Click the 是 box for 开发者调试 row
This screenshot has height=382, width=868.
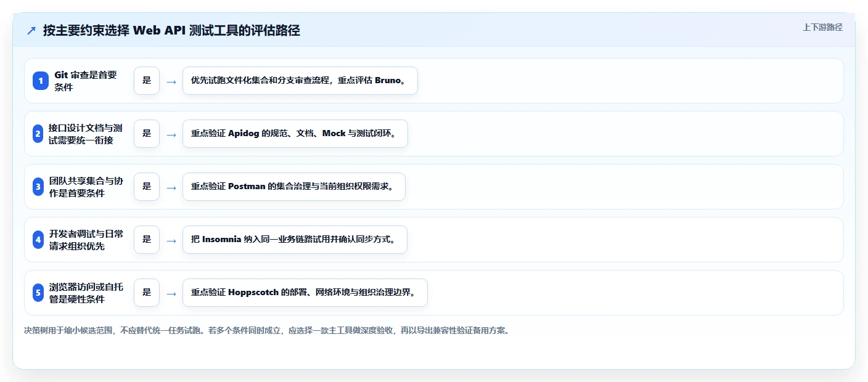coord(147,240)
